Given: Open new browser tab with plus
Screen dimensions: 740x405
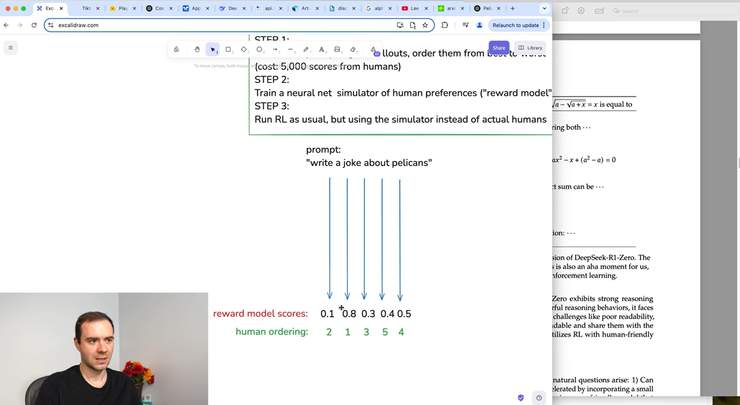Looking at the screenshot, I should 513,8.
